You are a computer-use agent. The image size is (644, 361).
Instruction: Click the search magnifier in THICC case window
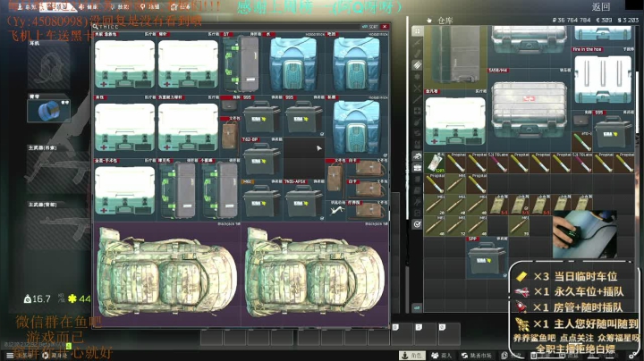point(96,26)
